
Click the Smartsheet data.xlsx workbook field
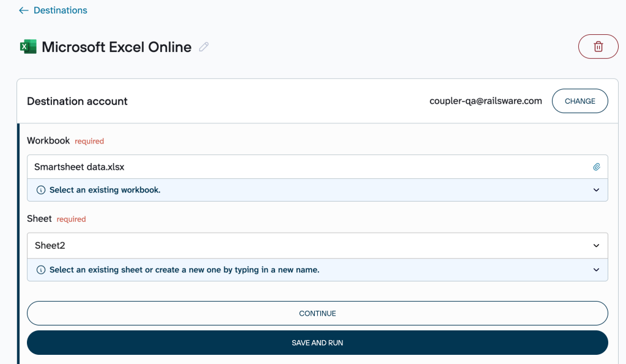(x=306, y=167)
